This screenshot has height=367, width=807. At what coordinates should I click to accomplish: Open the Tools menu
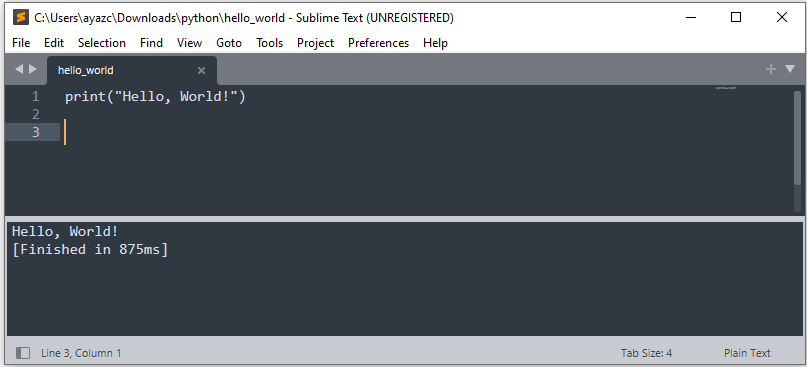270,43
